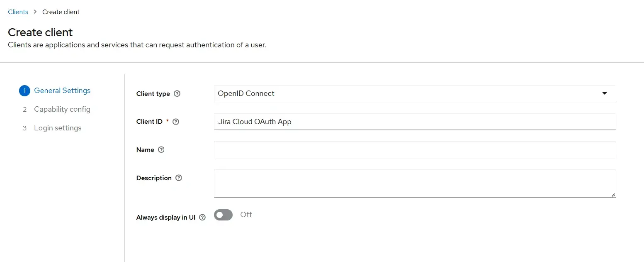Enable the Always display in UI switch

223,215
